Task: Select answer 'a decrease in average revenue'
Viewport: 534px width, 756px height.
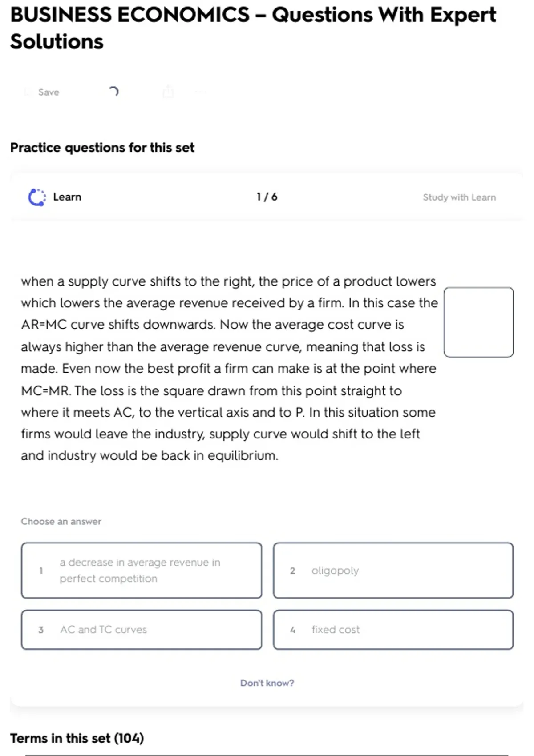Action: coord(142,570)
